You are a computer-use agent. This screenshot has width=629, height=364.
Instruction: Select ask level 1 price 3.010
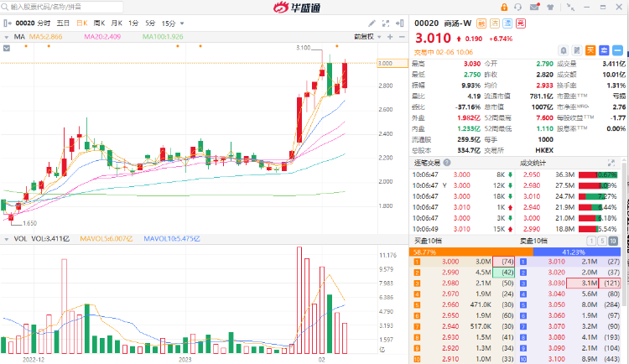(x=556, y=262)
